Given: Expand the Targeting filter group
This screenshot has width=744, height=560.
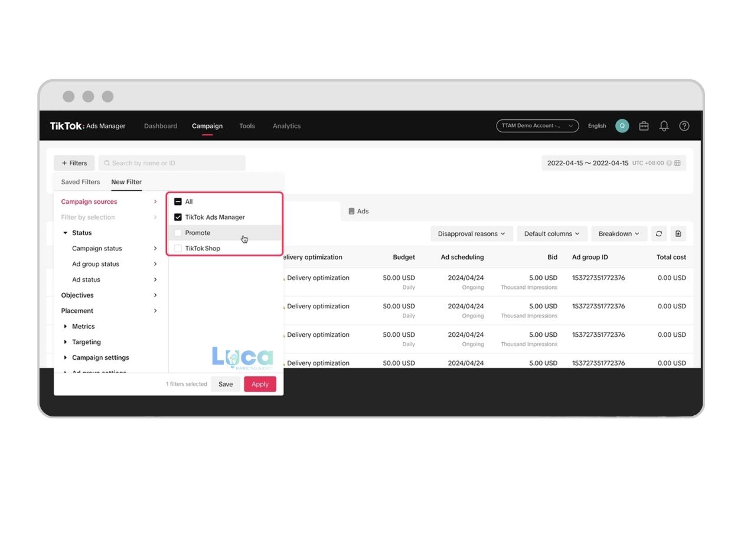Looking at the screenshot, I should pyautogui.click(x=66, y=342).
